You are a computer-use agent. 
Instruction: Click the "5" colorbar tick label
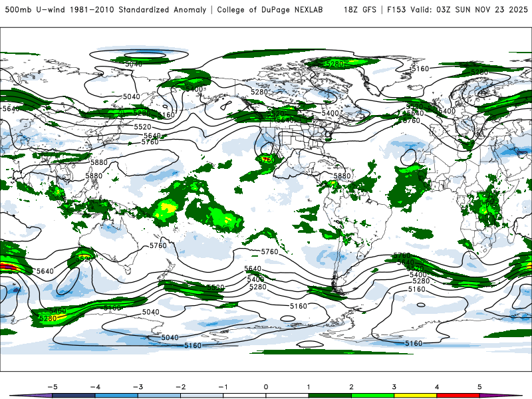[479, 387]
